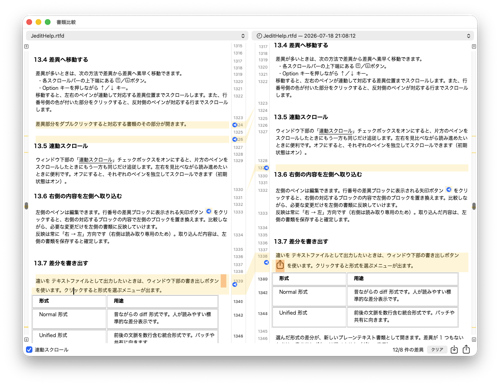Image resolution: width=500 pixels, height=386 pixels.
Task: Click the right pane vertical scrollbar thumb
Action: click(474, 206)
